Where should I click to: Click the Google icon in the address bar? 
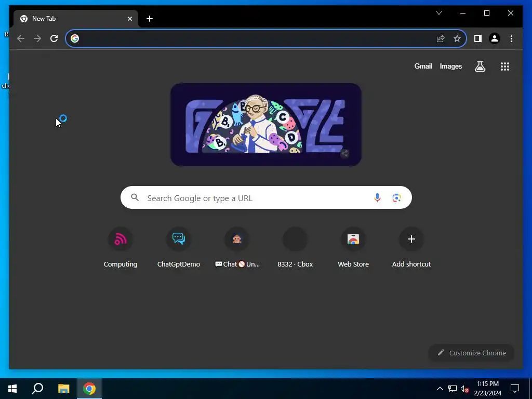[x=75, y=38]
